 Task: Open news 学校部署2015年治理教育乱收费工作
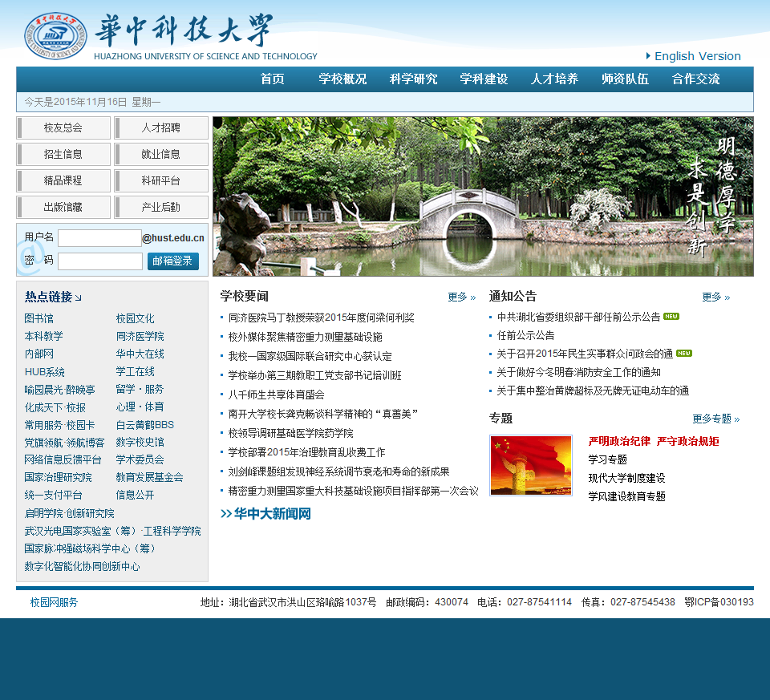pos(306,452)
